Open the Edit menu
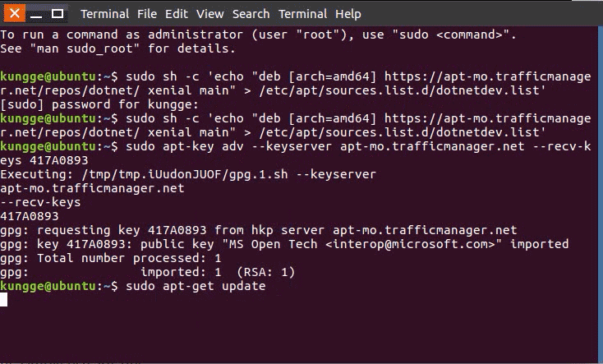The image size is (603, 364). click(177, 14)
